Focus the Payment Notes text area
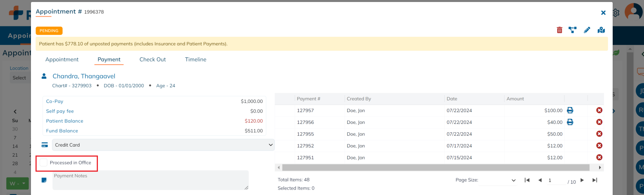This screenshot has width=644, height=195. pyautogui.click(x=150, y=180)
